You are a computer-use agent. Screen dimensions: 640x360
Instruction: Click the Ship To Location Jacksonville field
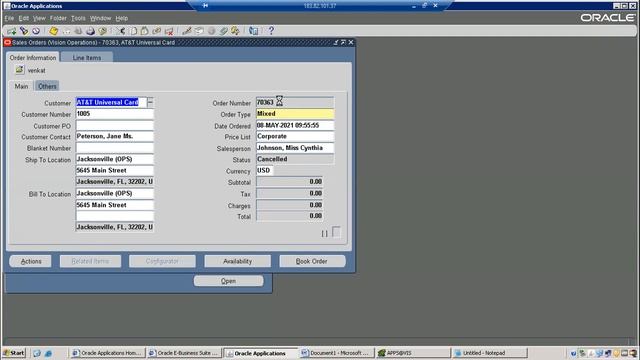pyautogui.click(x=115, y=159)
